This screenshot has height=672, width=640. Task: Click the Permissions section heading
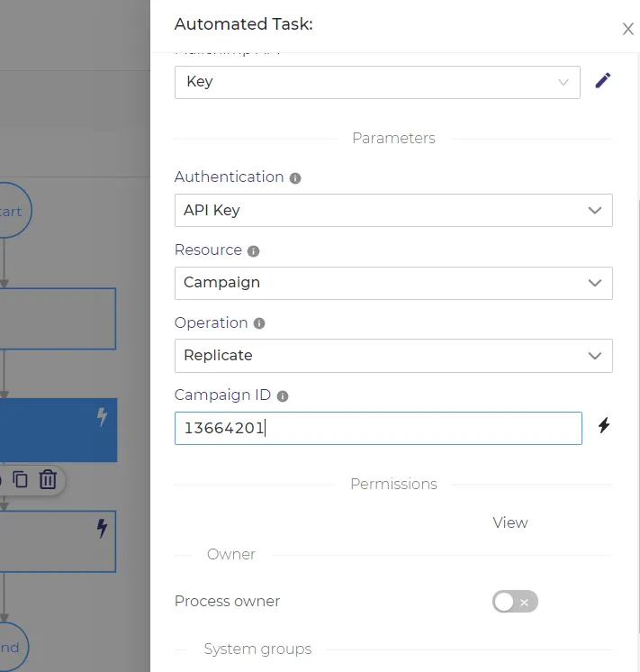click(393, 485)
